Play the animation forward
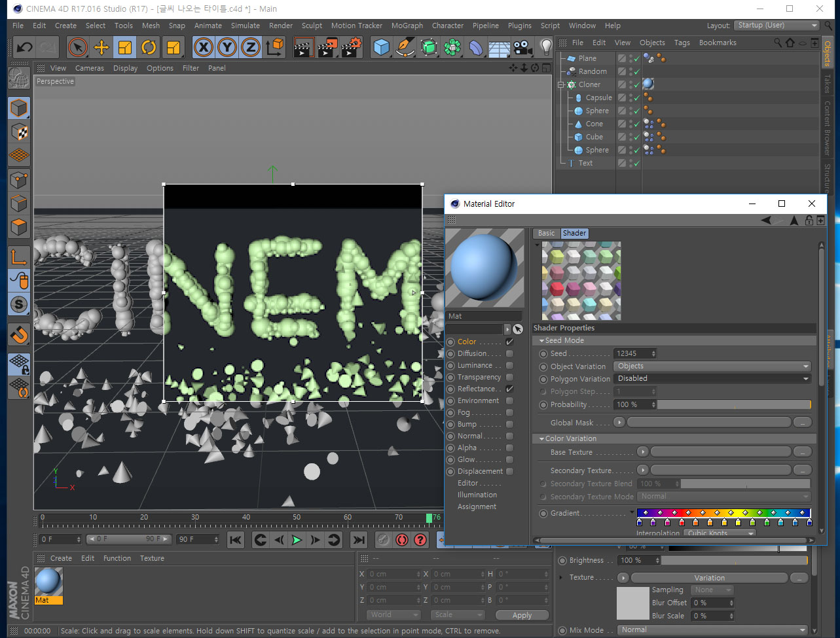840x638 pixels. pyautogui.click(x=297, y=540)
